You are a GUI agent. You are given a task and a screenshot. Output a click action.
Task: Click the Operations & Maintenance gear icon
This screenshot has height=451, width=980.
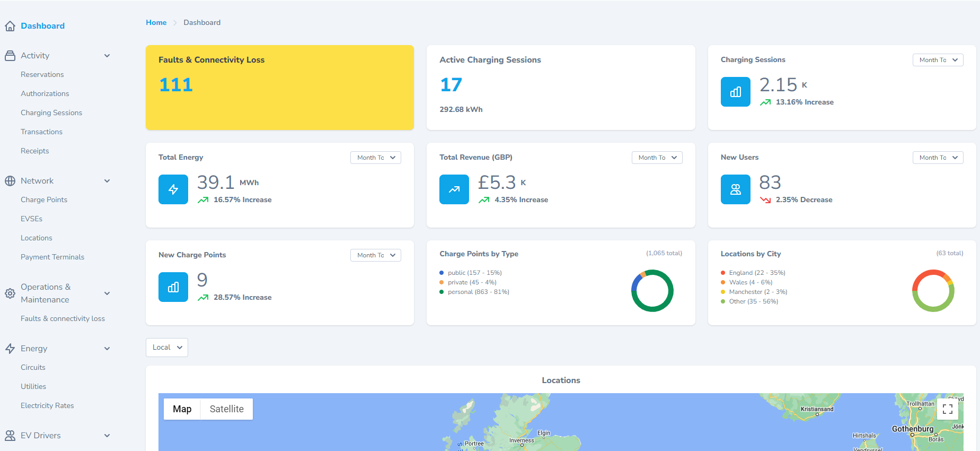pyautogui.click(x=10, y=293)
